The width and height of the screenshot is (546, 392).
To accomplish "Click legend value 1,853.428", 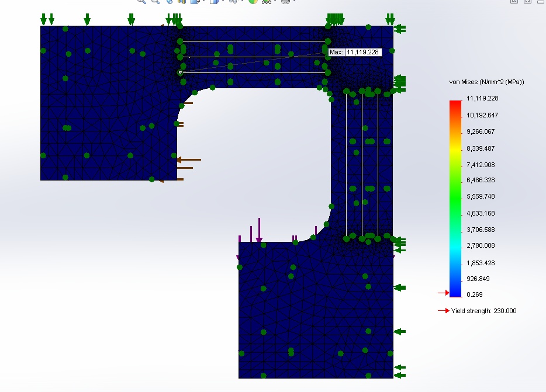I will pyautogui.click(x=481, y=263).
